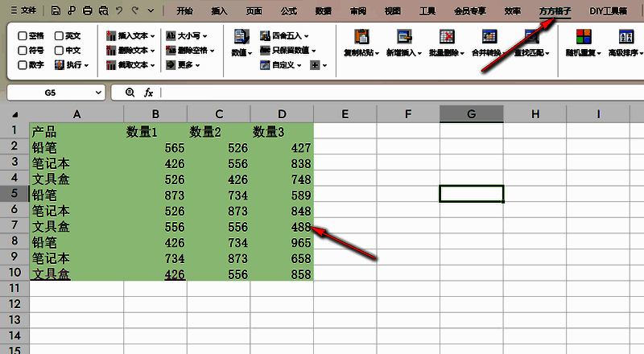Viewport: 644px width, 354px height.
Task: Open the Name Box dropdown showing G5
Action: pyautogui.click(x=98, y=93)
